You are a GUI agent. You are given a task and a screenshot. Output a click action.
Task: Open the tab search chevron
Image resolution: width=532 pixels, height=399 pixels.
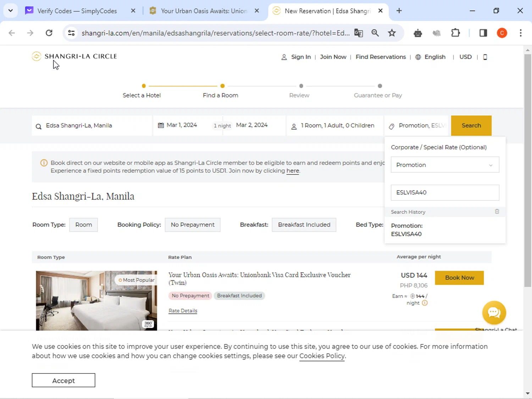click(11, 11)
